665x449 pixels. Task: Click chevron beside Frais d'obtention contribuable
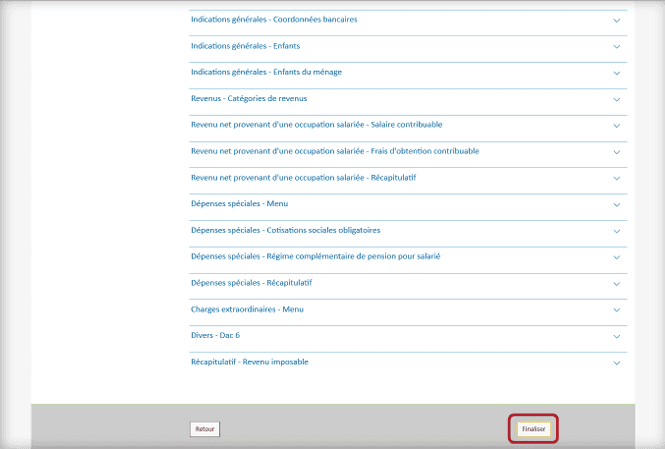pos(617,152)
